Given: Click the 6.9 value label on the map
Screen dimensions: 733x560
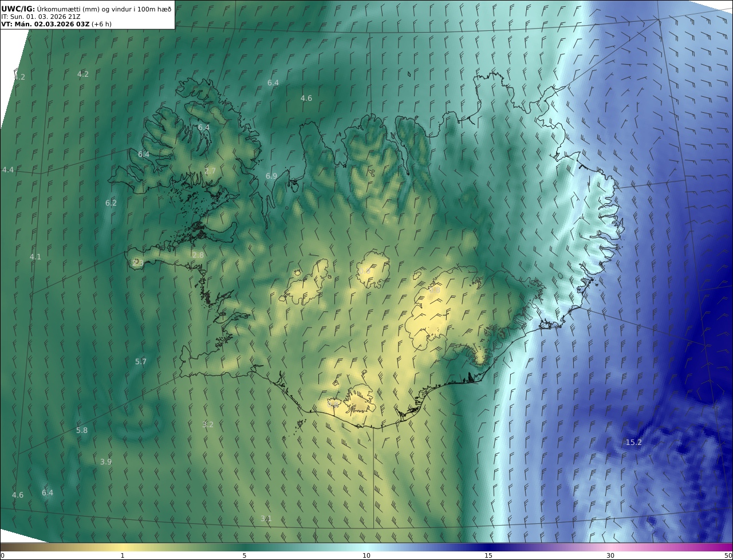Looking at the screenshot, I should pyautogui.click(x=271, y=176).
